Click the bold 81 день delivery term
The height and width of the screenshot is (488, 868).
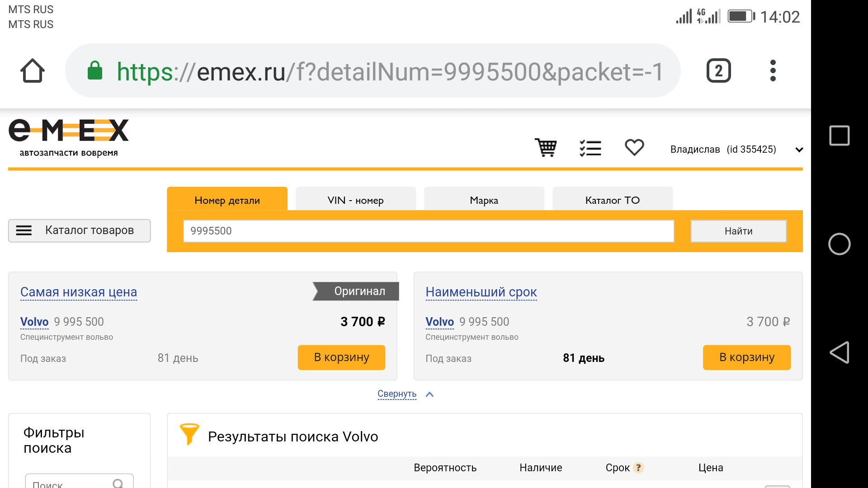point(584,358)
